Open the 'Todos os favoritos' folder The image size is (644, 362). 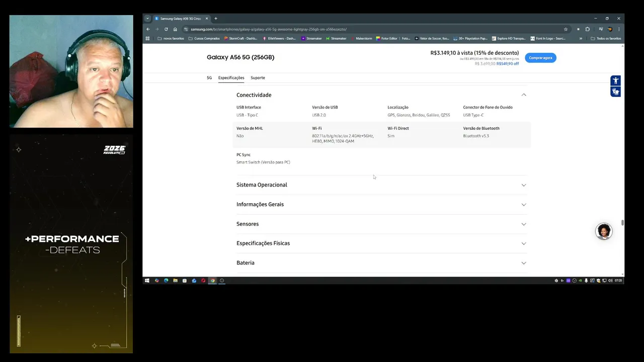[606, 38]
